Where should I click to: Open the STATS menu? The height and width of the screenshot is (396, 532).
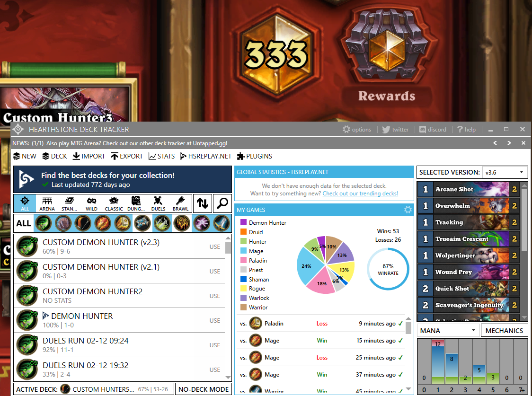coord(161,156)
